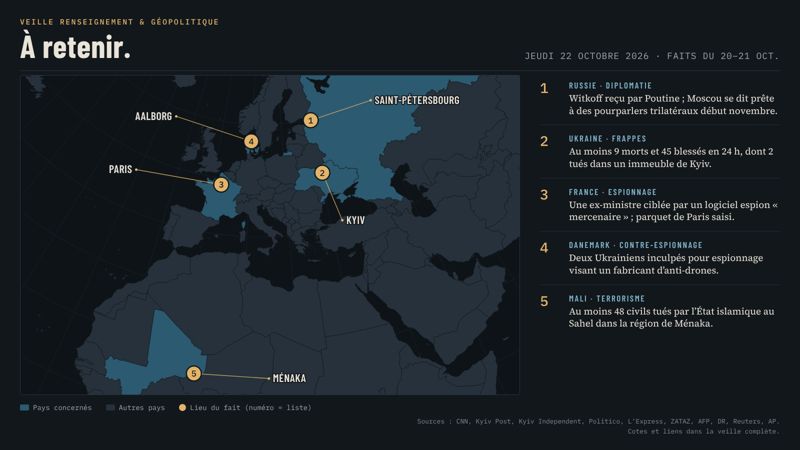Click 'VEILLE RENSEIGNEMENT & GÉOPOLITIQUE' header

coord(119,22)
